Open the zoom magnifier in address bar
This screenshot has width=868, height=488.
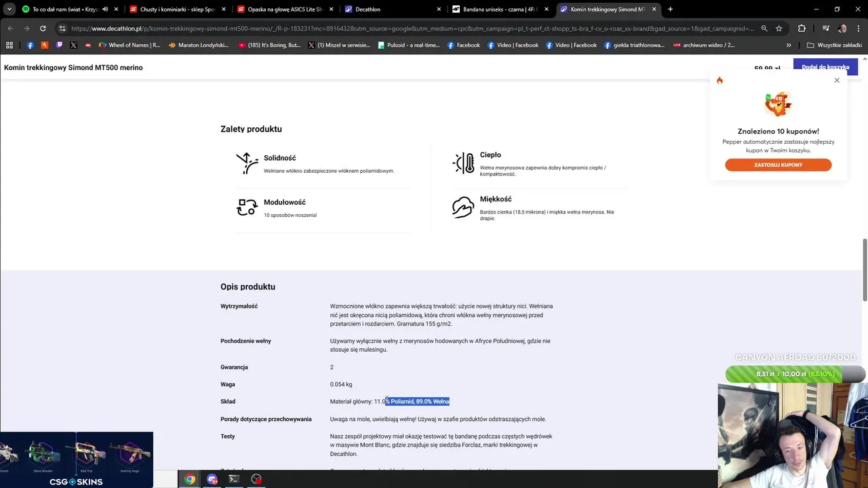pyautogui.click(x=764, y=28)
